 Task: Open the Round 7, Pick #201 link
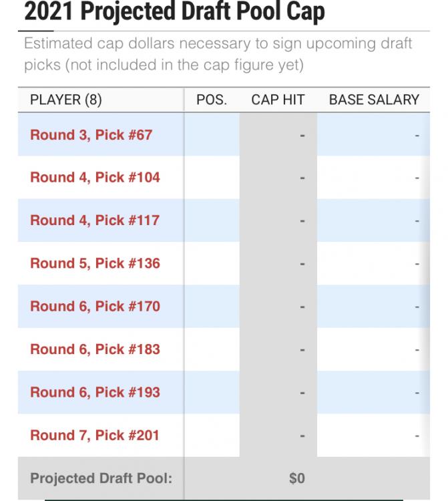pos(95,436)
